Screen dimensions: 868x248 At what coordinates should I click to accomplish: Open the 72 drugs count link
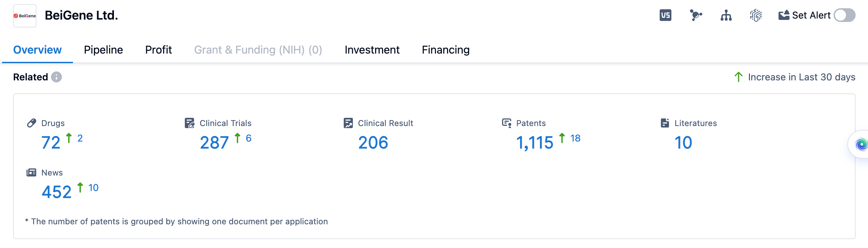51,143
